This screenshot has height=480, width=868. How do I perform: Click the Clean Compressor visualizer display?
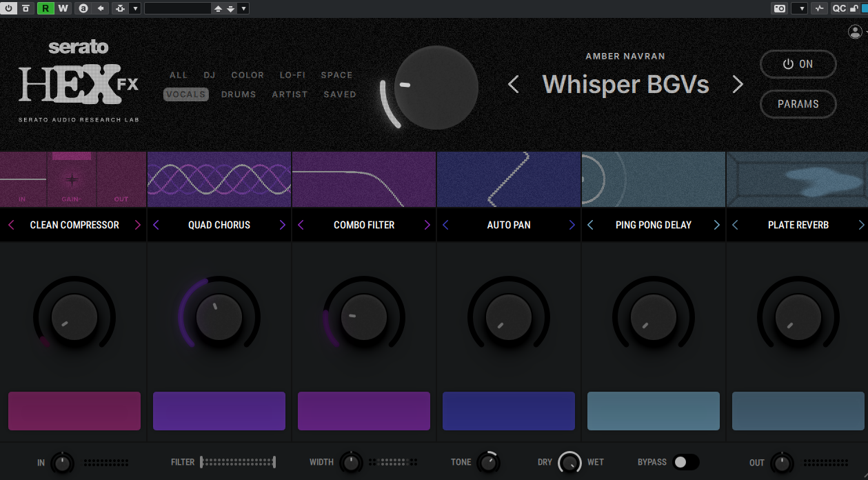click(73, 179)
